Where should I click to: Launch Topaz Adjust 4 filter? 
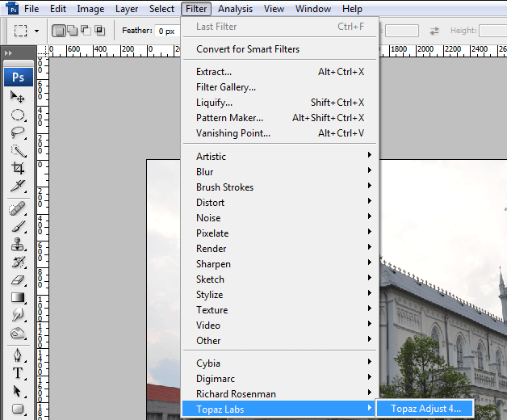tap(425, 409)
